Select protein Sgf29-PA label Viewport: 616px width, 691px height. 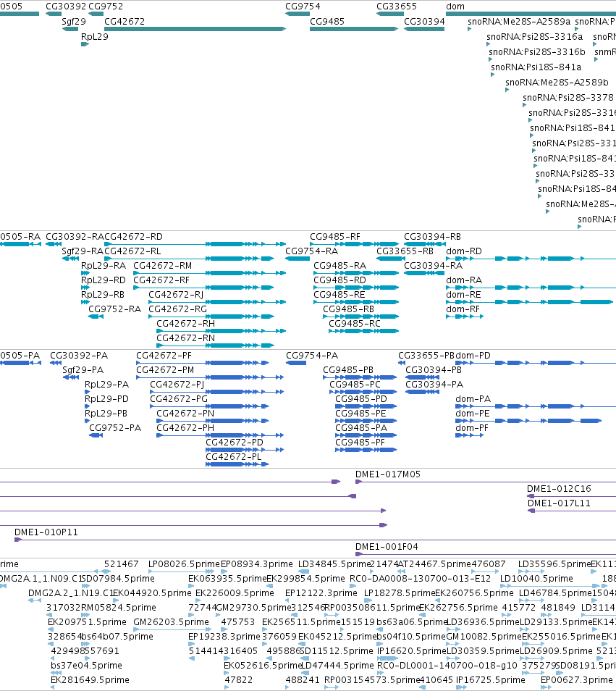pyautogui.click(x=83, y=370)
